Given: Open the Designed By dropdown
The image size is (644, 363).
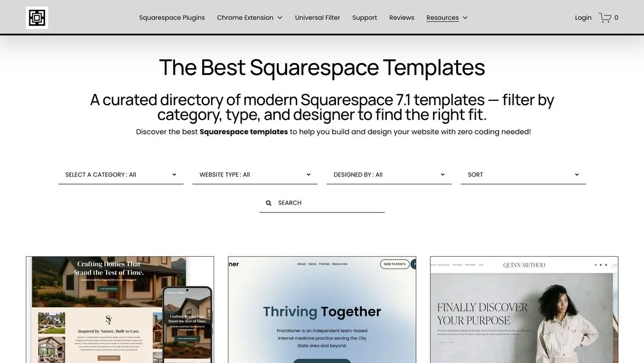Looking at the screenshot, I should [389, 175].
